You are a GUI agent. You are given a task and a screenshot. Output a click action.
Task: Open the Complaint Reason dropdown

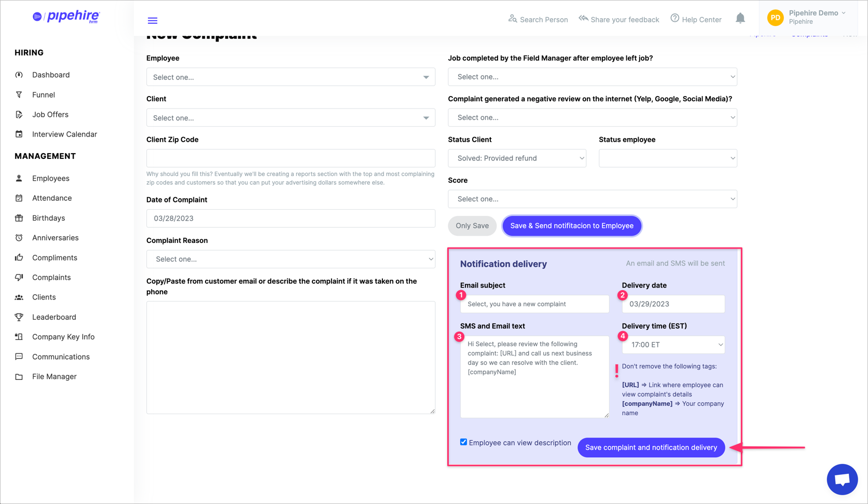[x=291, y=259]
